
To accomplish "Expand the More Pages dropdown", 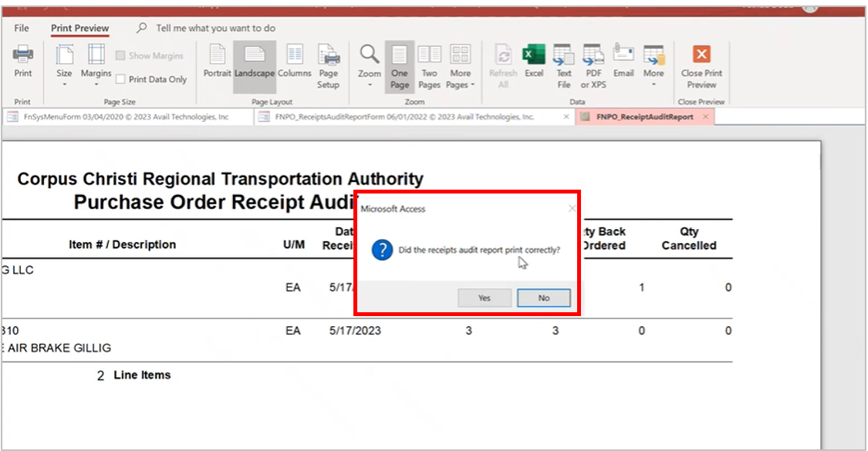I will point(461,66).
